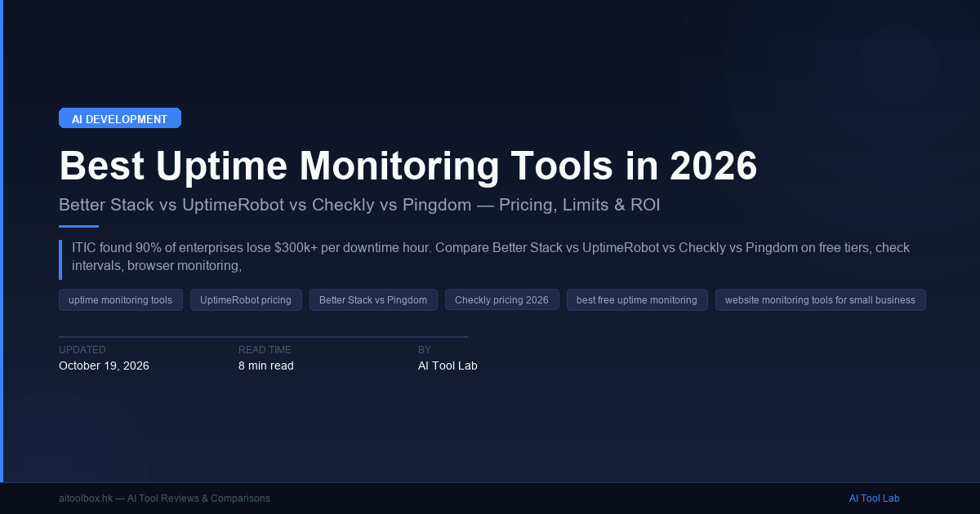The image size is (980, 514).
Task: Open 'website monitoring tools for small business' tag
Action: [821, 300]
